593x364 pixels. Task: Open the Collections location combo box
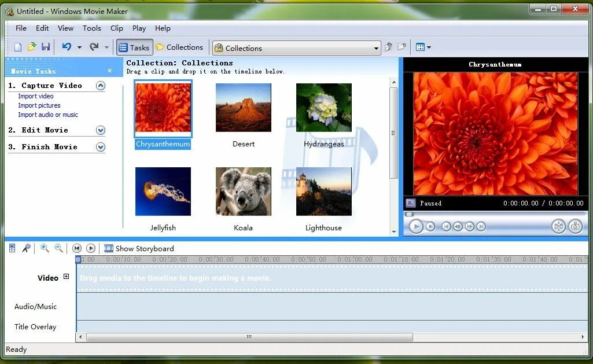(296, 48)
